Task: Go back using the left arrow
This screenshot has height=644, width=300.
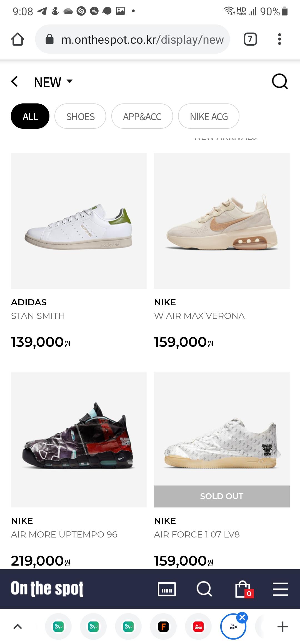Action: pos(14,82)
